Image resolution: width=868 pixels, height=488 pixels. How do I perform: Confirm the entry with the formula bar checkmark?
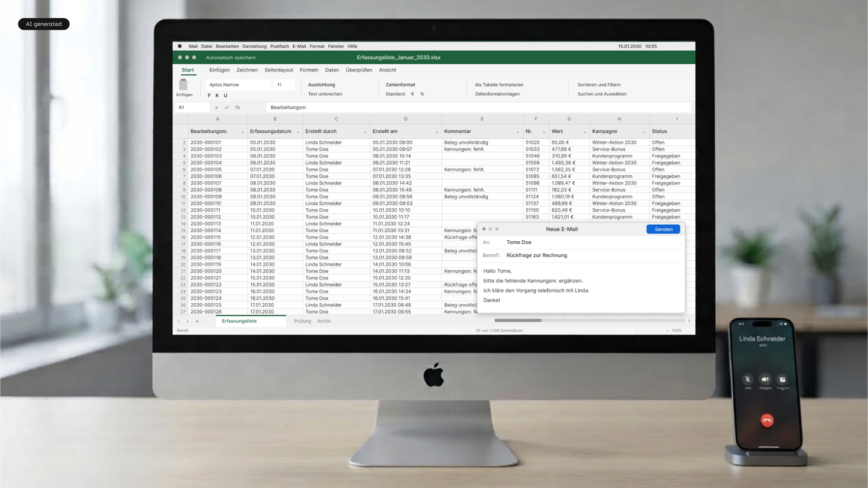pyautogui.click(x=226, y=108)
